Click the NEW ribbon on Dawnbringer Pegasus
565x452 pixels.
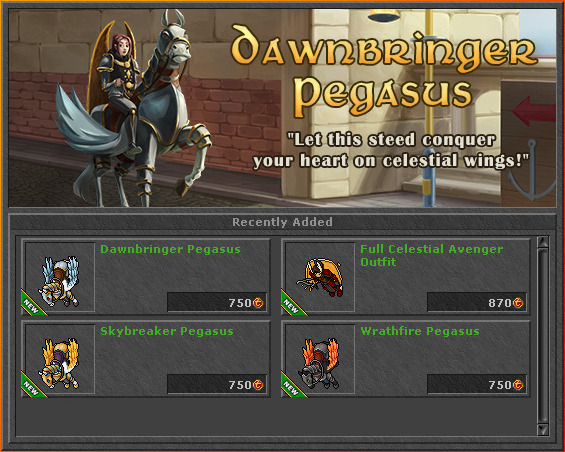(x=32, y=305)
